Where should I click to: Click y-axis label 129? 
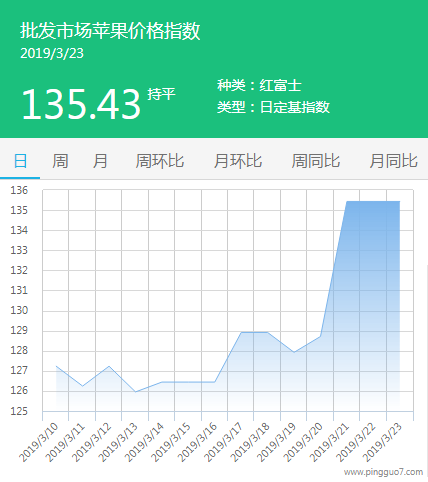click(19, 331)
